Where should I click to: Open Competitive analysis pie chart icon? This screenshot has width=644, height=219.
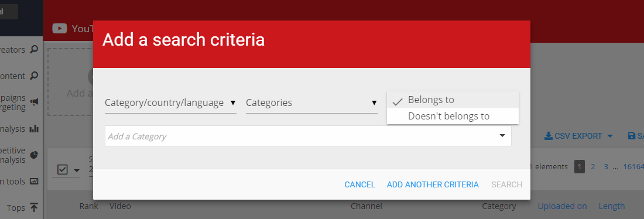click(34, 155)
